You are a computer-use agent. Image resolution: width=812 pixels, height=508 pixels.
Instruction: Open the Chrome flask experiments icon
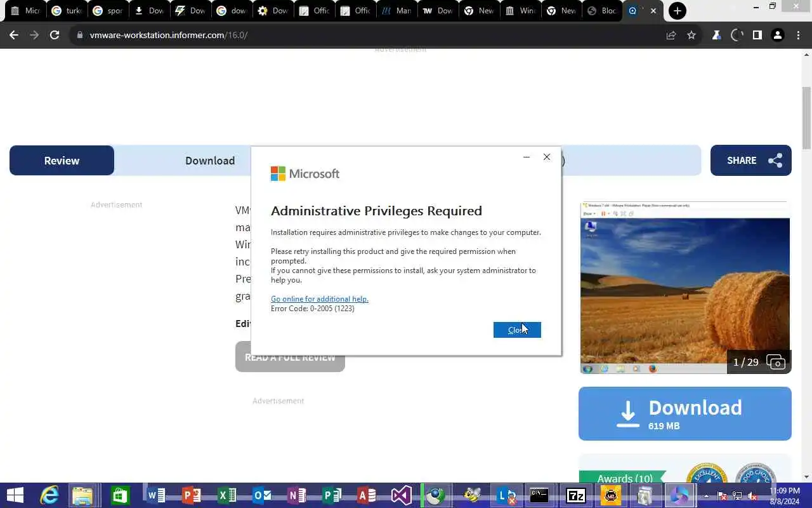[x=716, y=35]
